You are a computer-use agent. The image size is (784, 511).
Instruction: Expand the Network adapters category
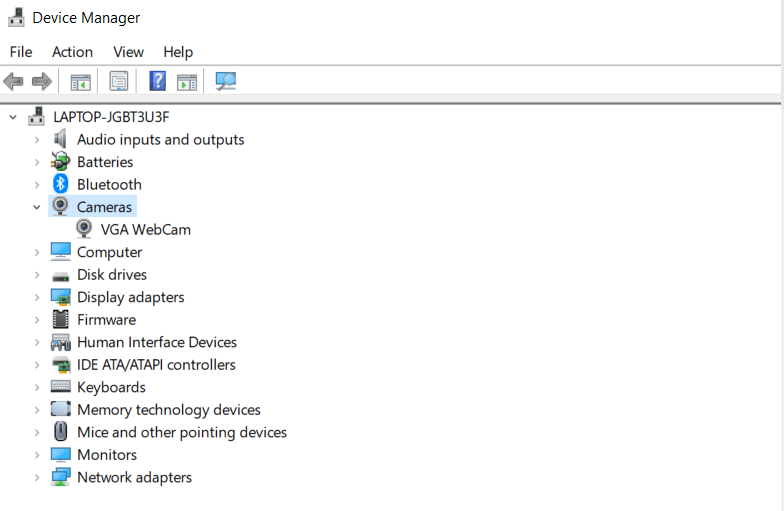[36, 478]
